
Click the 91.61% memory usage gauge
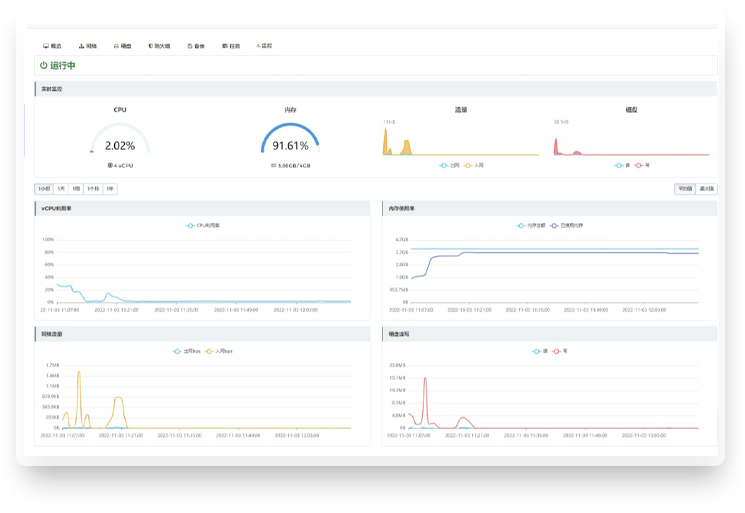tap(291, 145)
